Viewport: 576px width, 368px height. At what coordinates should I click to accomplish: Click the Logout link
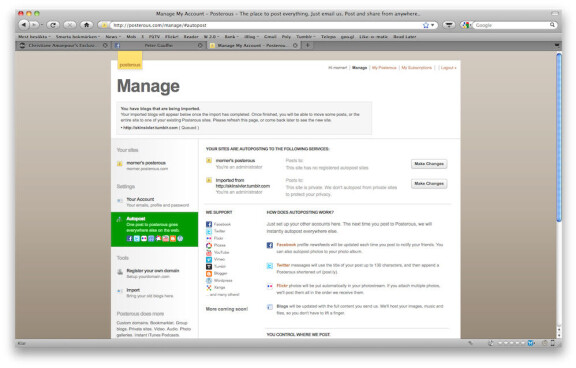point(448,68)
